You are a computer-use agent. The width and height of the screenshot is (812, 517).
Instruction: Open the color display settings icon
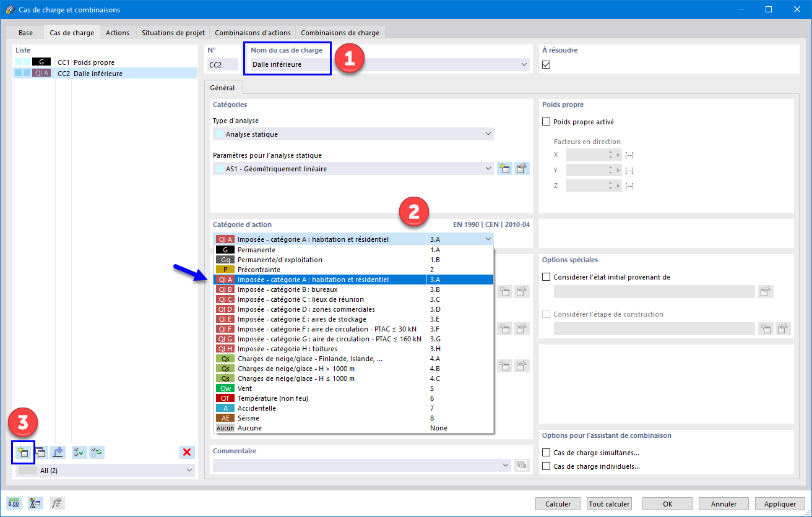coord(35,503)
